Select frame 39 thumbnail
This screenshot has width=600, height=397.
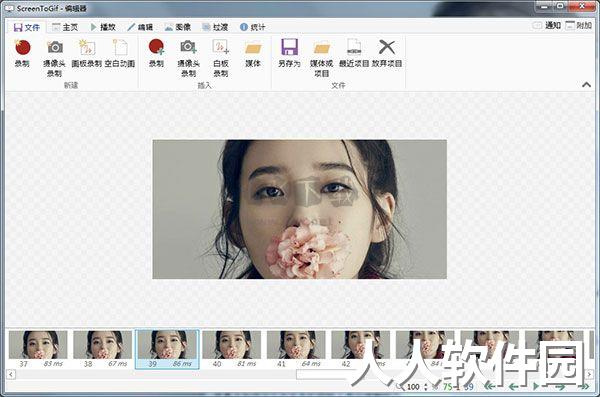pyautogui.click(x=167, y=349)
